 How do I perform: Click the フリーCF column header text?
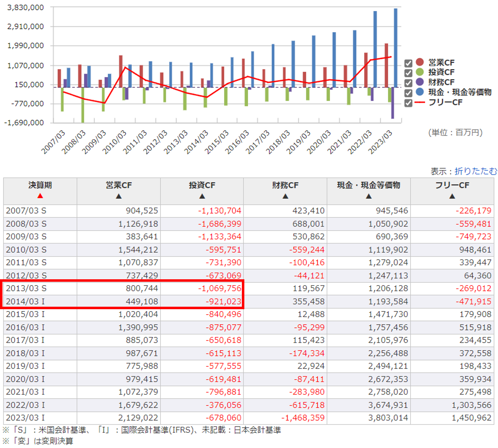452,185
